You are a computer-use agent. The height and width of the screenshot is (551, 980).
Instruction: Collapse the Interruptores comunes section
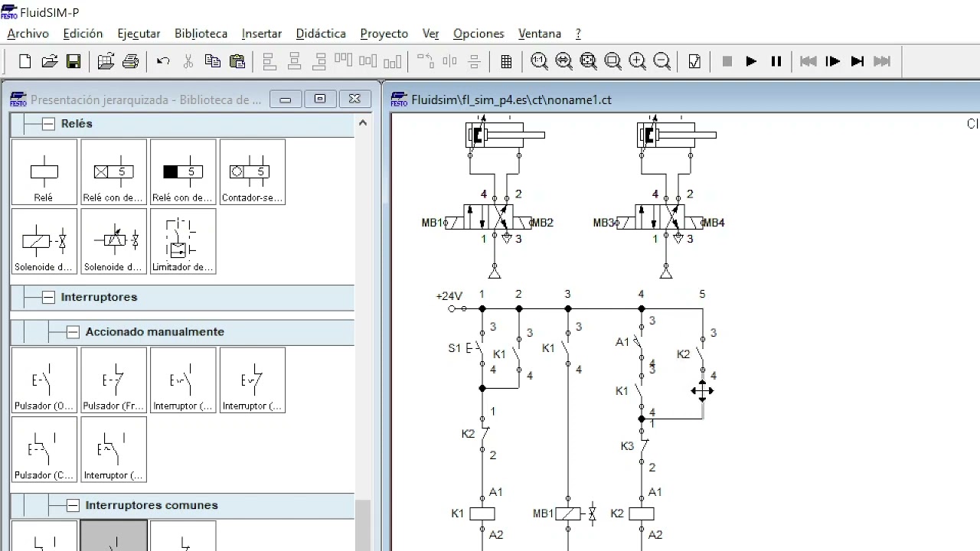click(x=73, y=506)
